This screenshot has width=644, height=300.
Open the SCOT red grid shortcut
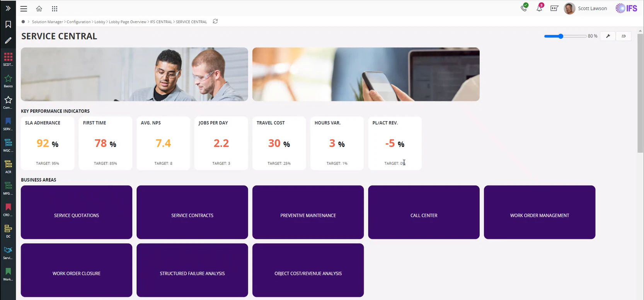click(x=8, y=59)
